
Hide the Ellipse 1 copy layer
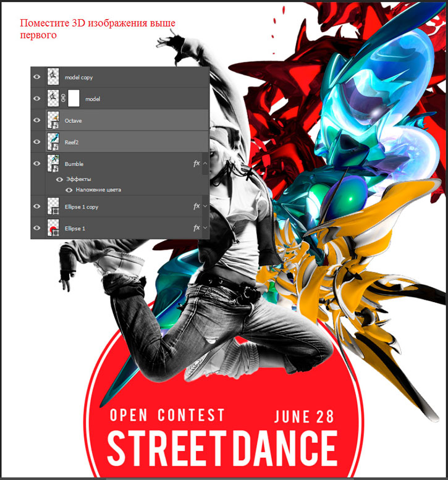[x=36, y=206]
